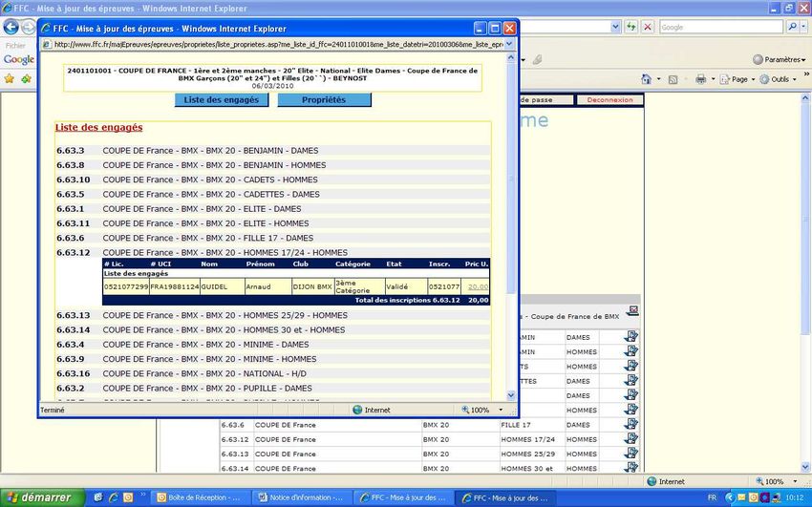Click the red Stop loading icon
The height and width of the screenshot is (507, 812).
point(648,27)
